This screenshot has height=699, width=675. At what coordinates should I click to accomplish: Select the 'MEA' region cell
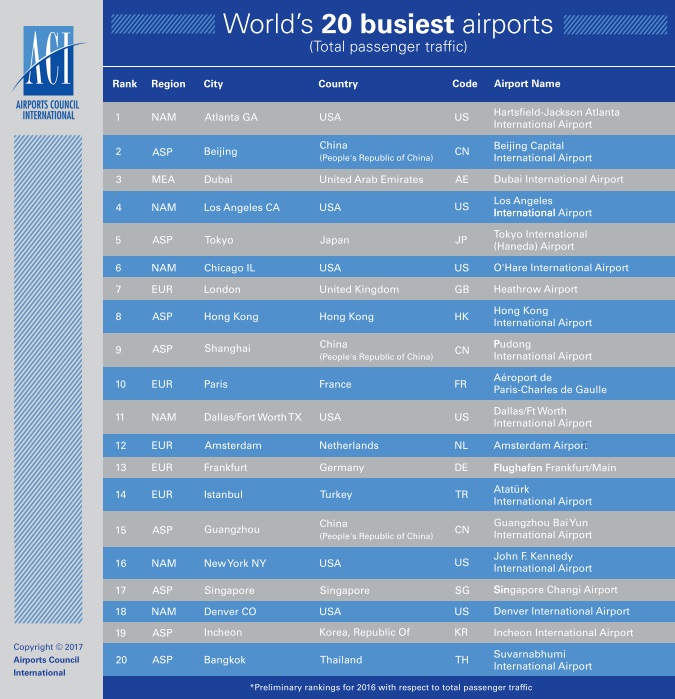pos(163,179)
